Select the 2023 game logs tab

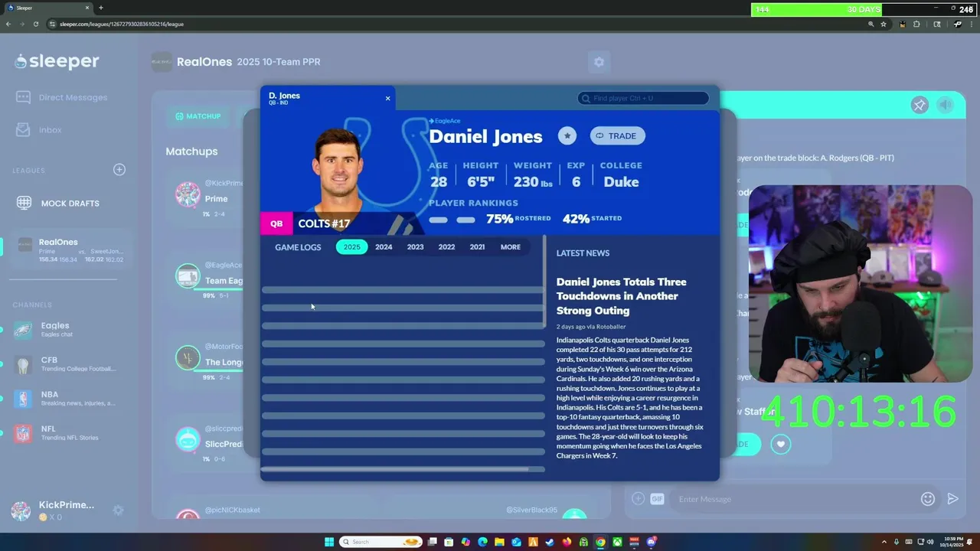point(415,246)
